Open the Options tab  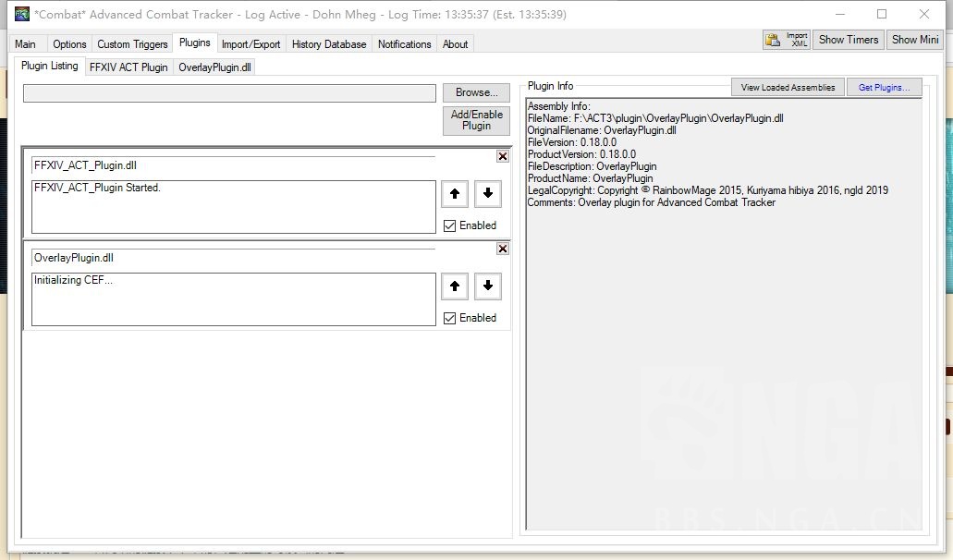click(x=69, y=44)
